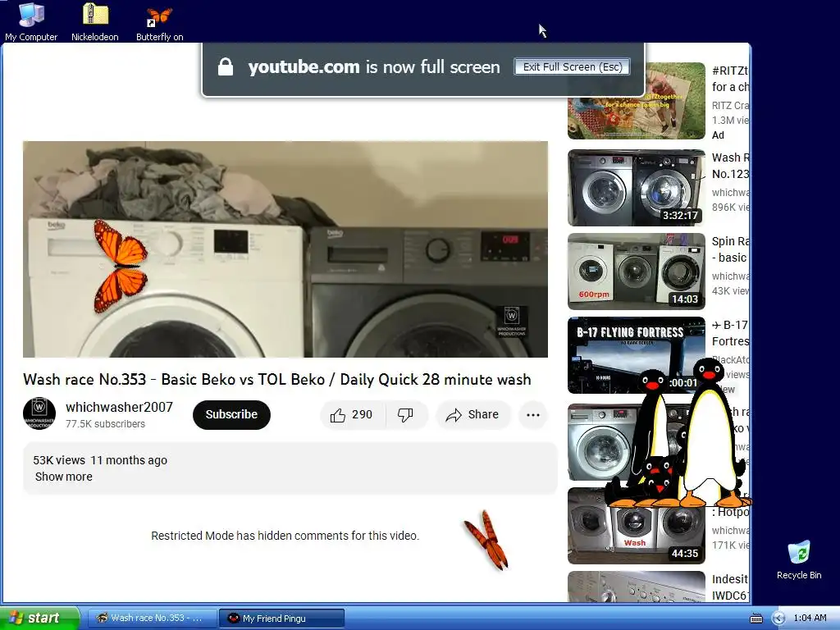Click the 77.5K subscribers text
840x630 pixels.
(x=105, y=424)
